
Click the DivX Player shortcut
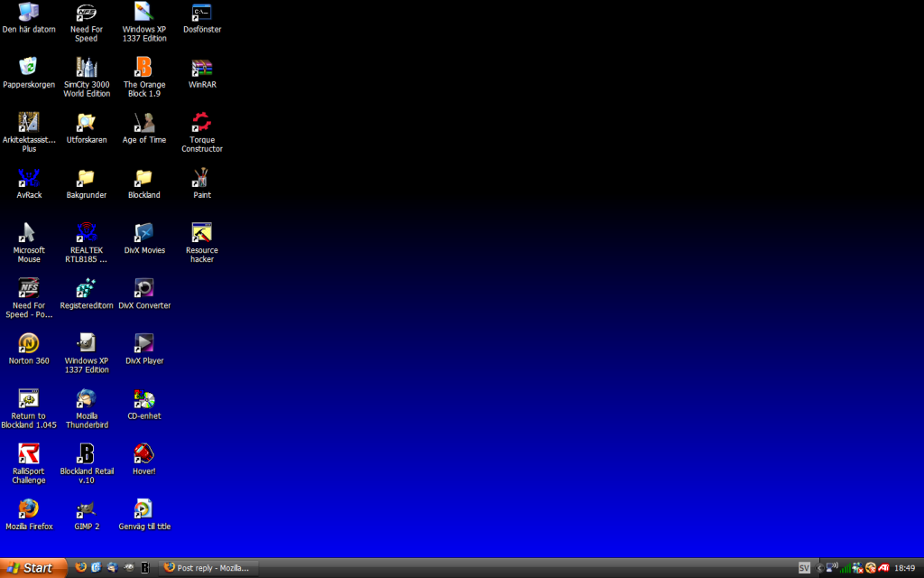144,344
